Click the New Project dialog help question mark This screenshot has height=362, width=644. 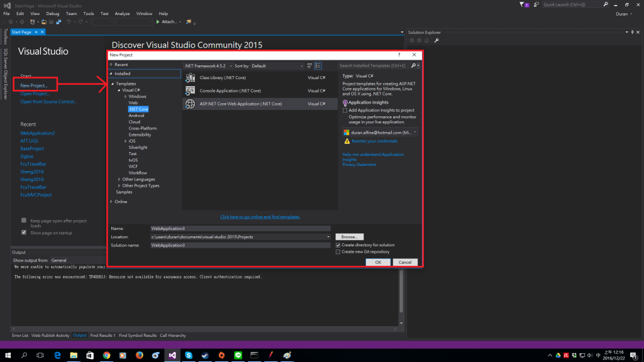[x=399, y=55]
